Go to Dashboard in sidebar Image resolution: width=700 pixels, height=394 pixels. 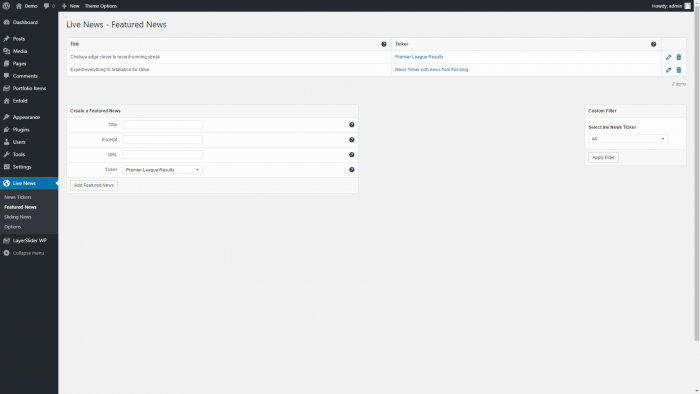[25, 22]
